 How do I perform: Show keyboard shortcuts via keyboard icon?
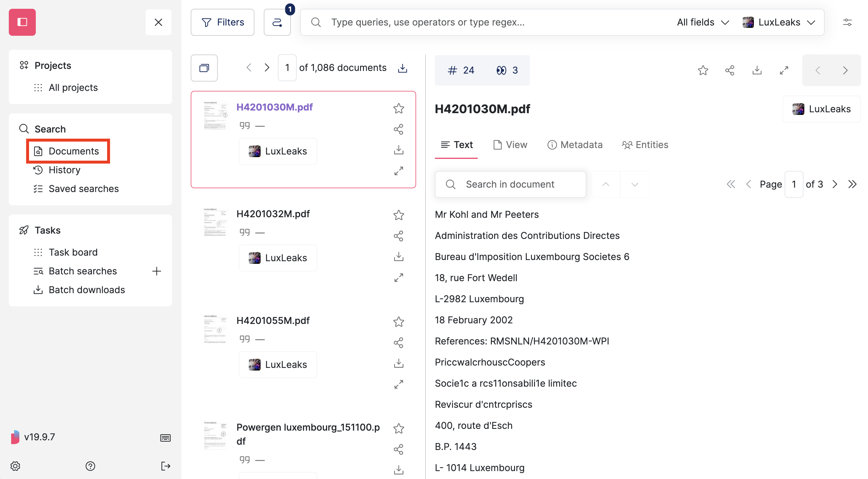click(x=165, y=438)
